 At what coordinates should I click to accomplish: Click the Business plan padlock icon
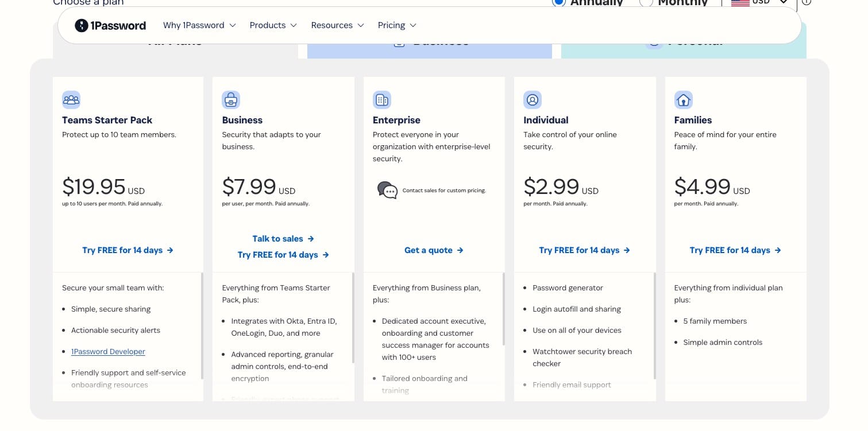pyautogui.click(x=231, y=99)
